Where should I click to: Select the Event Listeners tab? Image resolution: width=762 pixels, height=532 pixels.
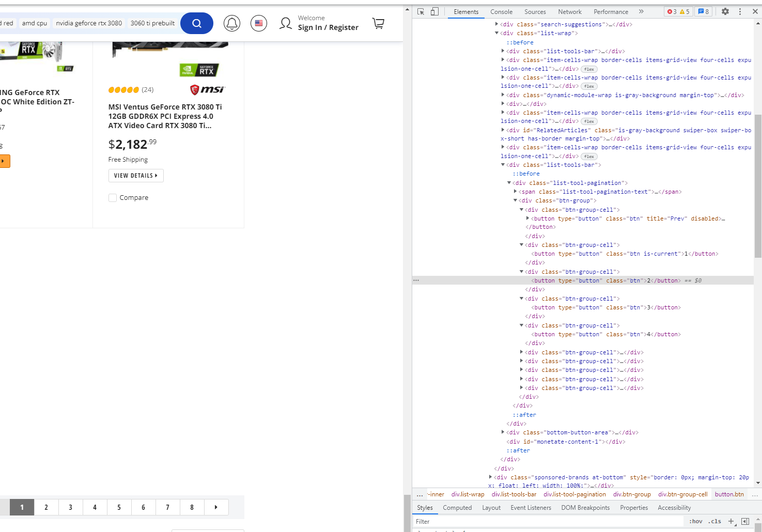(531, 508)
